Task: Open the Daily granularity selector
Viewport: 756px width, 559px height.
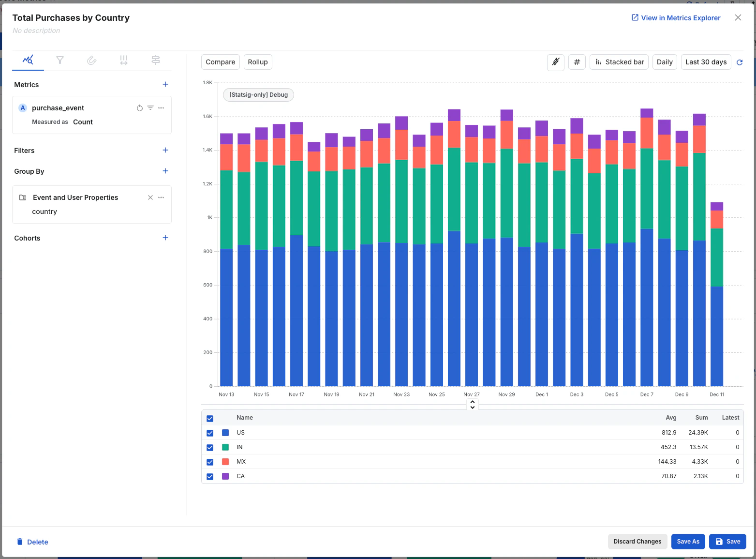Action: pos(664,62)
